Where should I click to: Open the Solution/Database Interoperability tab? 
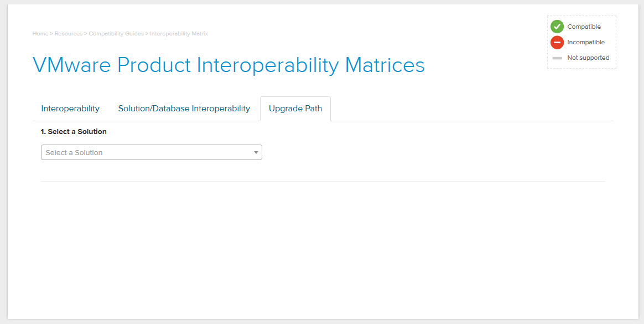click(x=184, y=109)
